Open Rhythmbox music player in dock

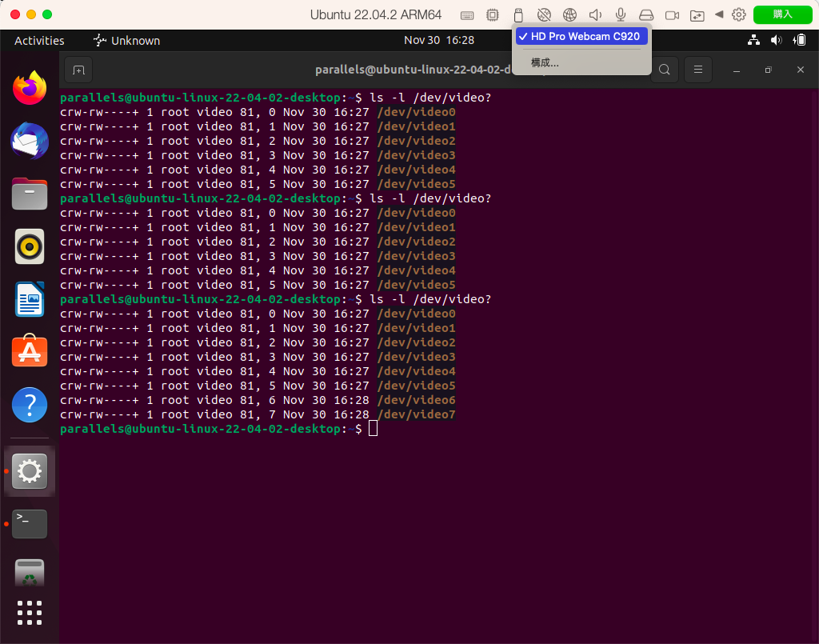click(x=30, y=246)
